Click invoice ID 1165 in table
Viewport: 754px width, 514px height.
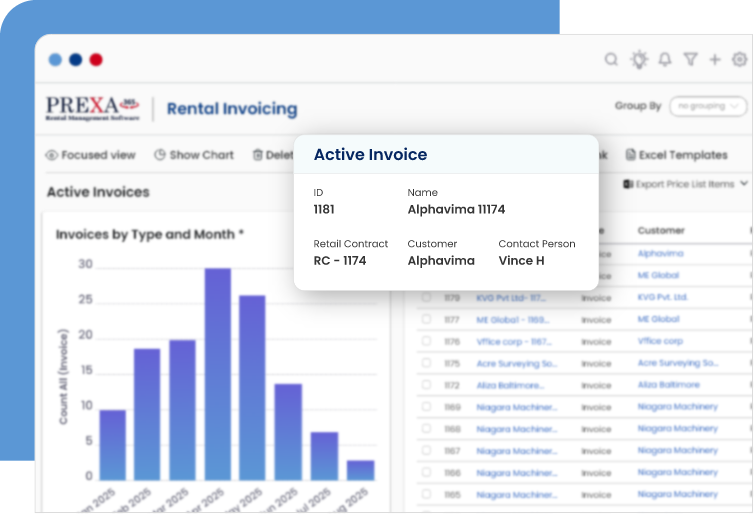point(452,495)
